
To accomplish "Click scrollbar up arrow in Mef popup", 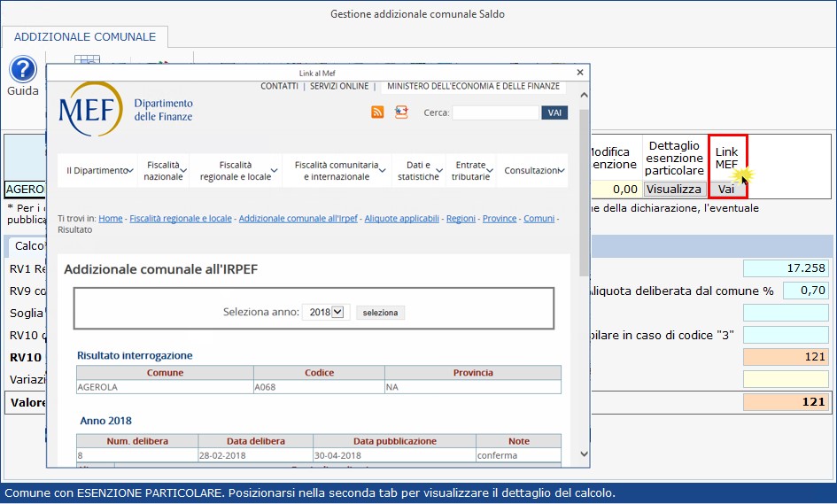I will [584, 95].
